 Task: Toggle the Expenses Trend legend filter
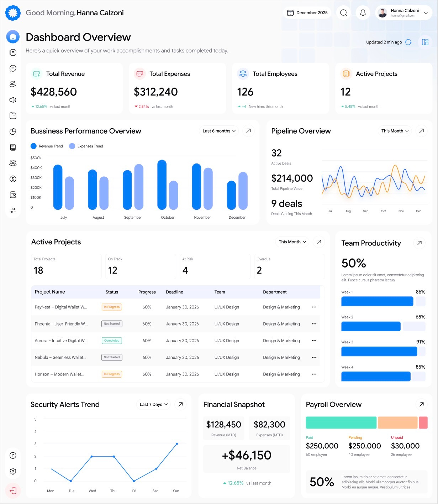coord(86,146)
